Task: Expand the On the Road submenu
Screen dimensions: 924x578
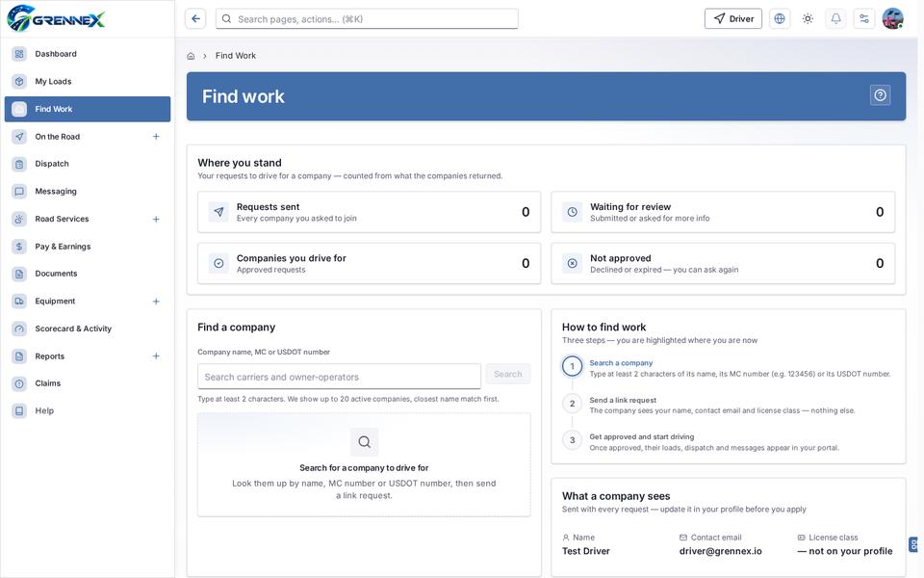Action: 156,136
